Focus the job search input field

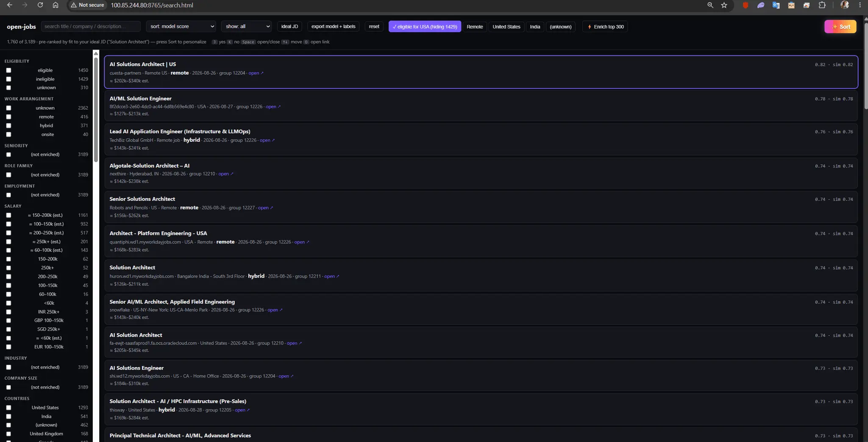coord(91,26)
